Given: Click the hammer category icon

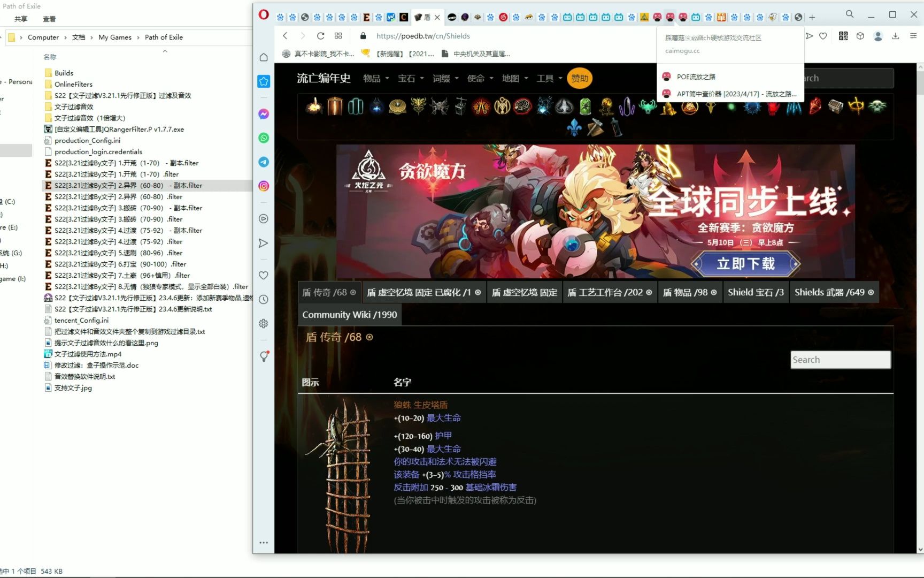Looking at the screenshot, I should [595, 127].
